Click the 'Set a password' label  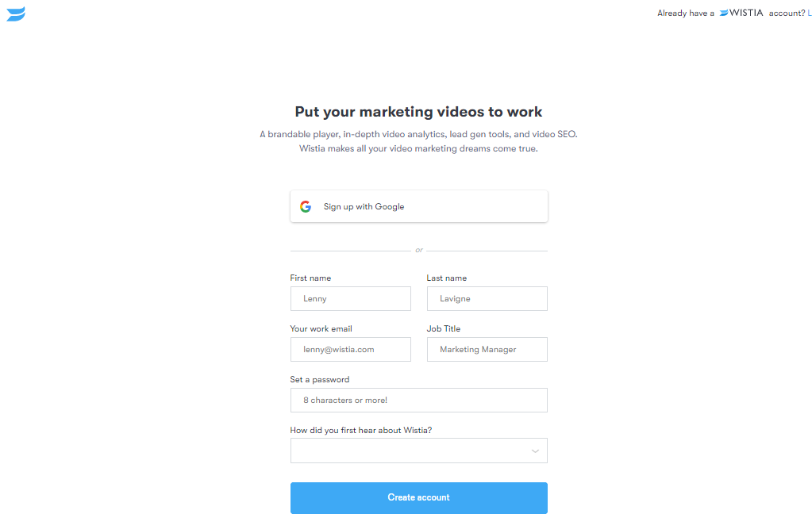[320, 379]
